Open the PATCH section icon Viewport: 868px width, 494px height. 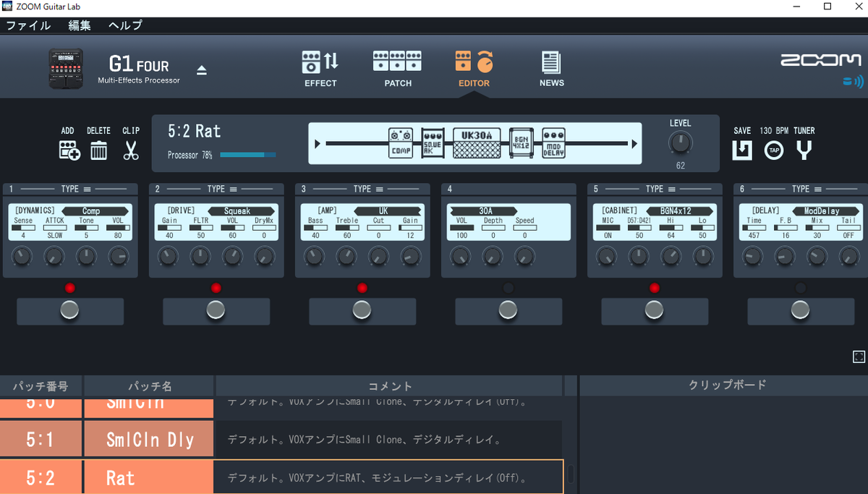coord(397,62)
